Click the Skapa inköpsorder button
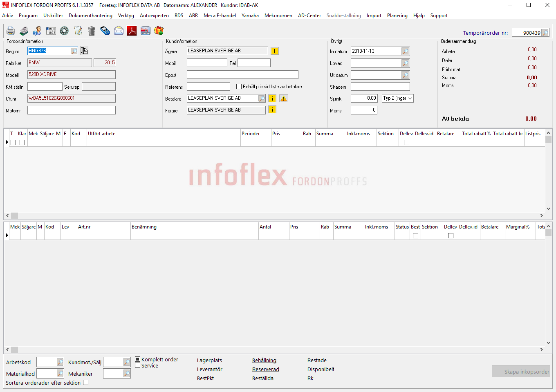Image resolution: width=556 pixels, height=392 pixels. 521,372
